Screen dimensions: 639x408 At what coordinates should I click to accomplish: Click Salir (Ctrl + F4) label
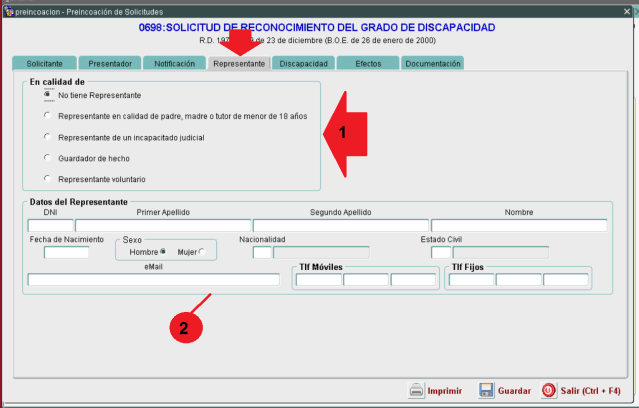click(x=591, y=391)
